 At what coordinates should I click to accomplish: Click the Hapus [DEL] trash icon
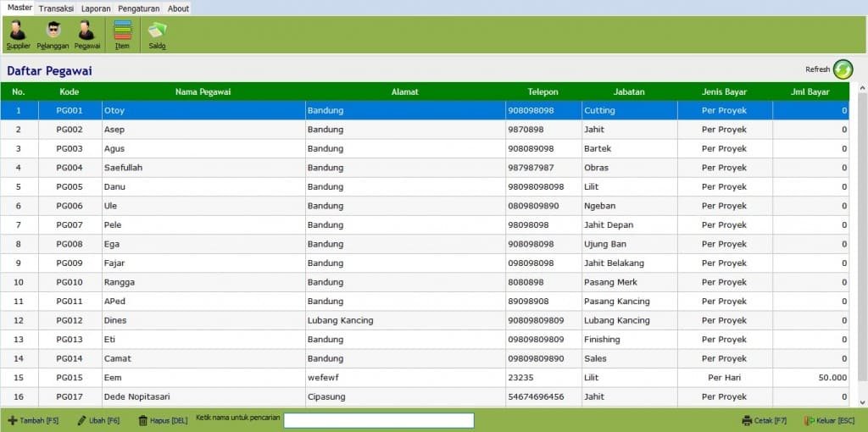pos(142,420)
